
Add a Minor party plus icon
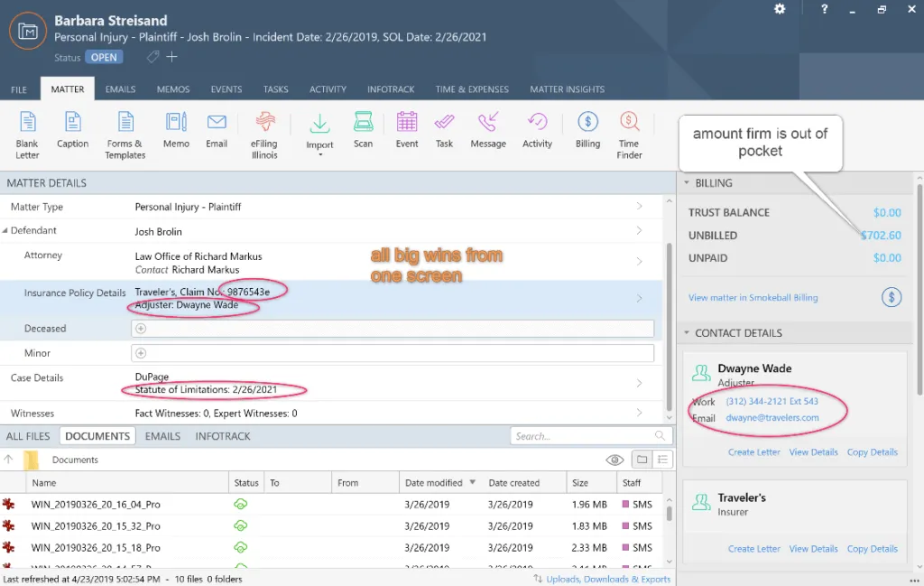(x=141, y=353)
